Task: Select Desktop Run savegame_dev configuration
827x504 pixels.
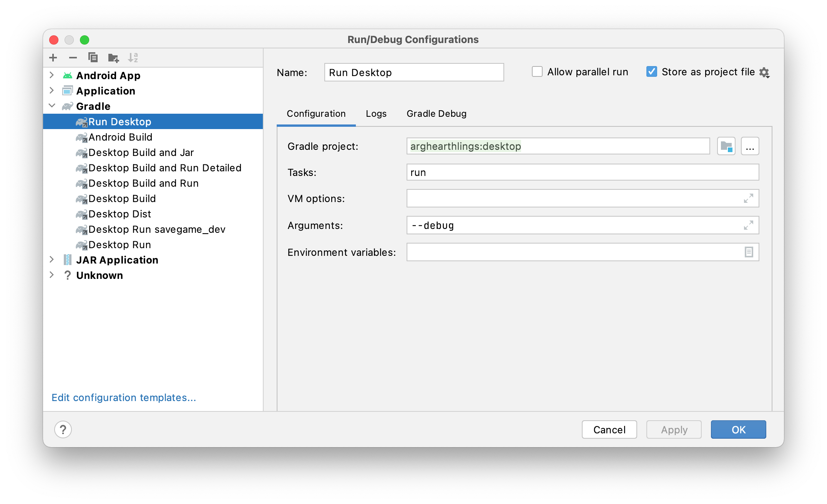Action: [x=153, y=229]
